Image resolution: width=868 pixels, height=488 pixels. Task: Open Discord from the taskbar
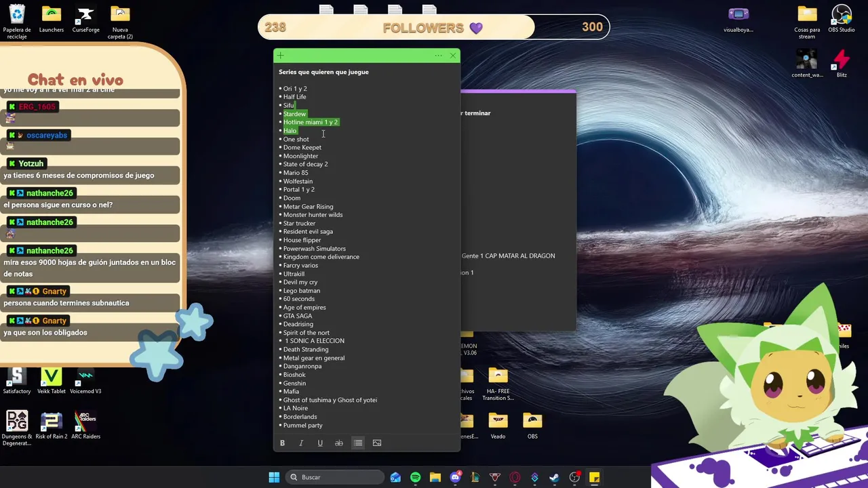point(455,477)
